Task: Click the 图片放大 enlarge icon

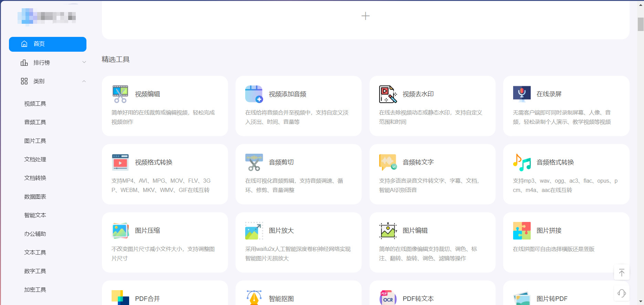Action: (x=254, y=231)
